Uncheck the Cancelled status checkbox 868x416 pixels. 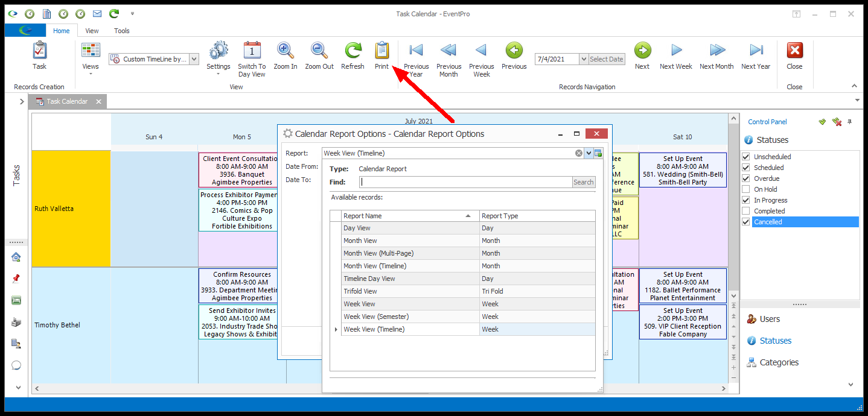pyautogui.click(x=746, y=222)
